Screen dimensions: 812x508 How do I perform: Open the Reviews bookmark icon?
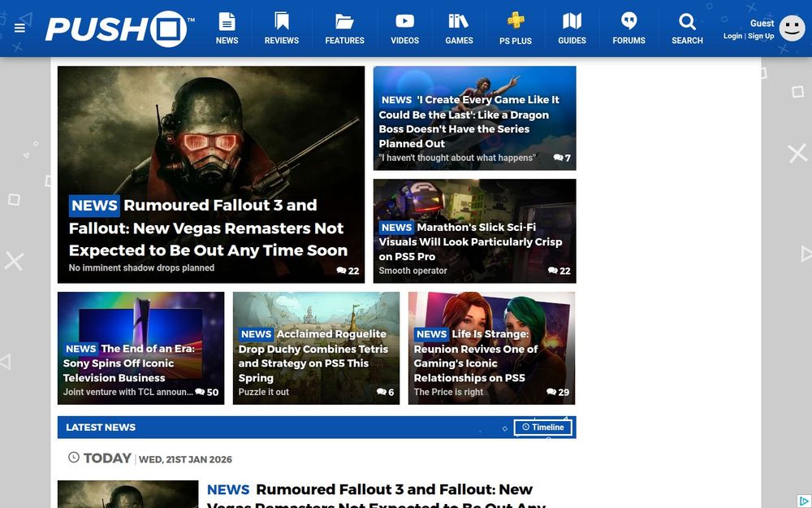282,21
